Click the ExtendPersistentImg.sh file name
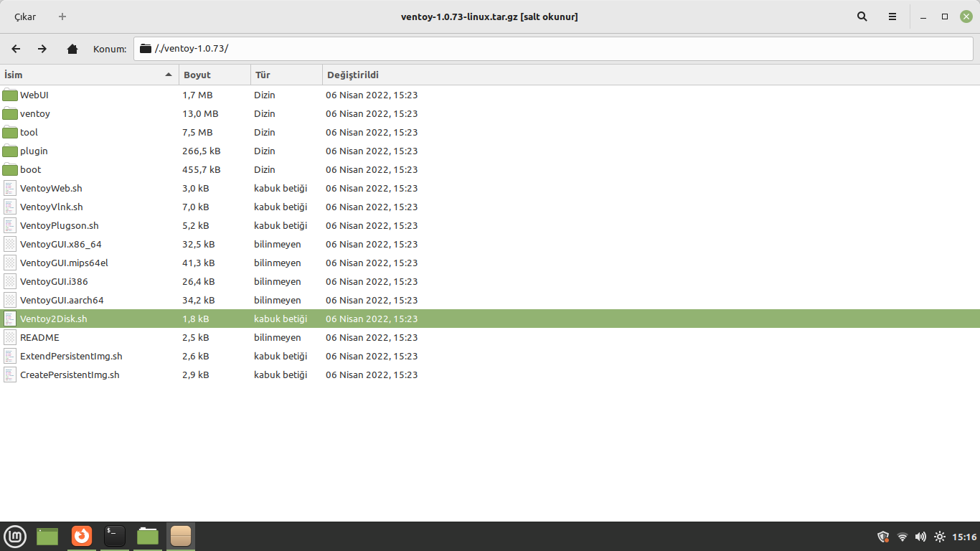Viewport: 980px width, 551px height. (71, 356)
